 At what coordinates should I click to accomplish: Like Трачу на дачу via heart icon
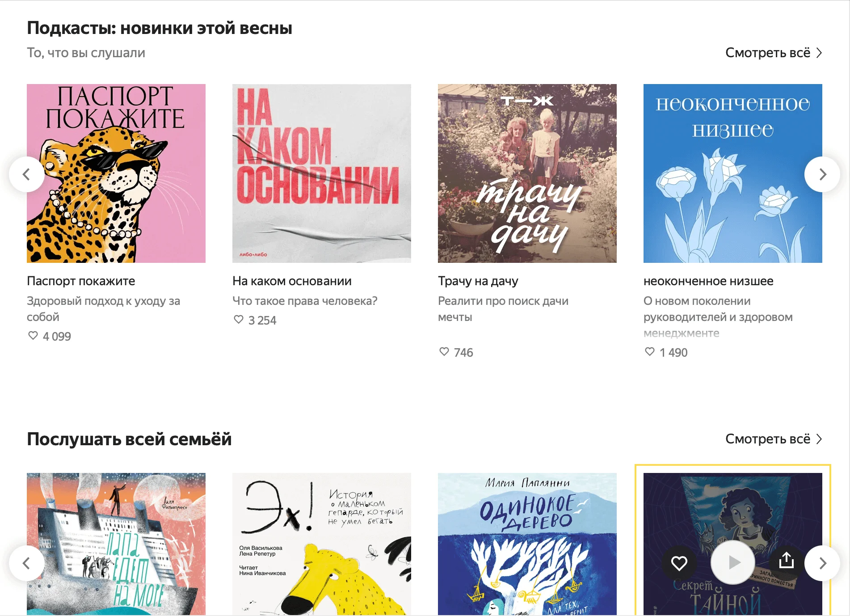point(444,352)
